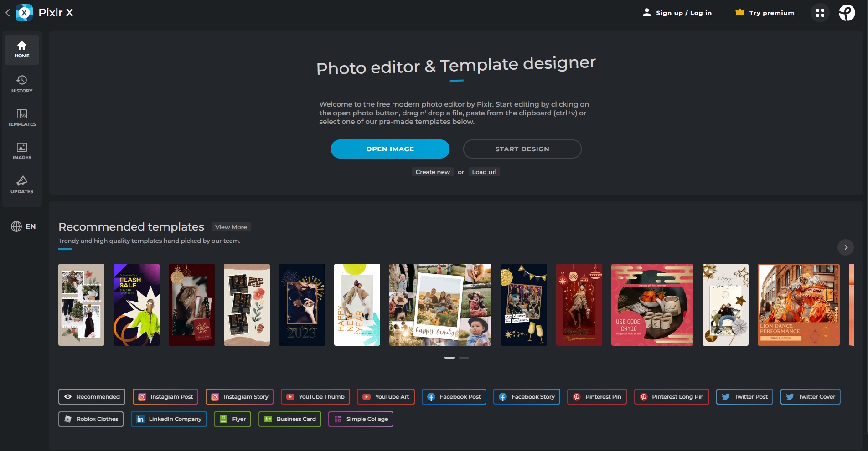Open the Templates section in sidebar

click(x=22, y=118)
